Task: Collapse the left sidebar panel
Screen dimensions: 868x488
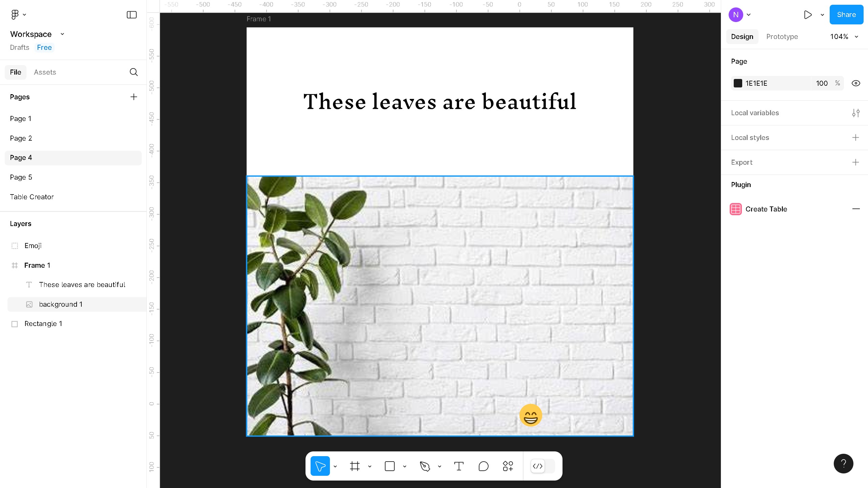Action: tap(132, 15)
